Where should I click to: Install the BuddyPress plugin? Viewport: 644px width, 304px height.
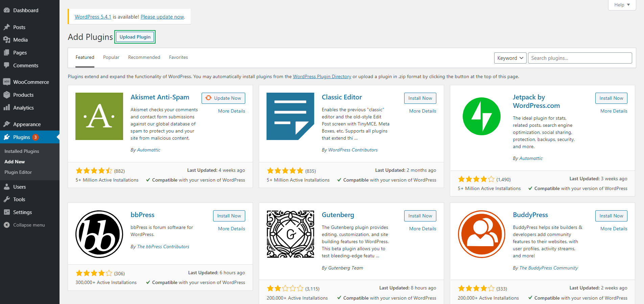(x=611, y=216)
